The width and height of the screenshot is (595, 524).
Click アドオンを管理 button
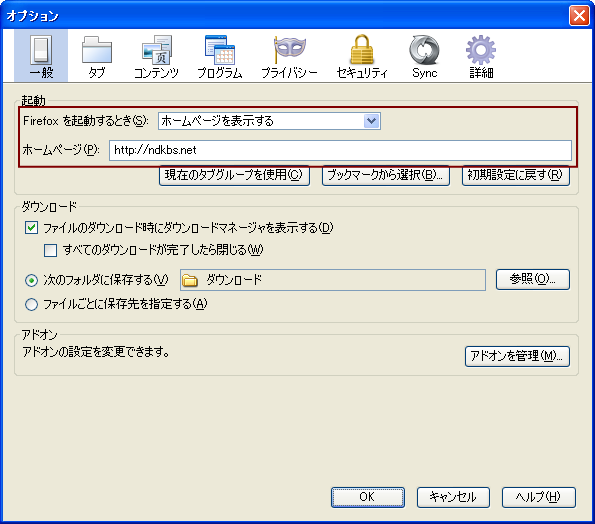pos(517,356)
